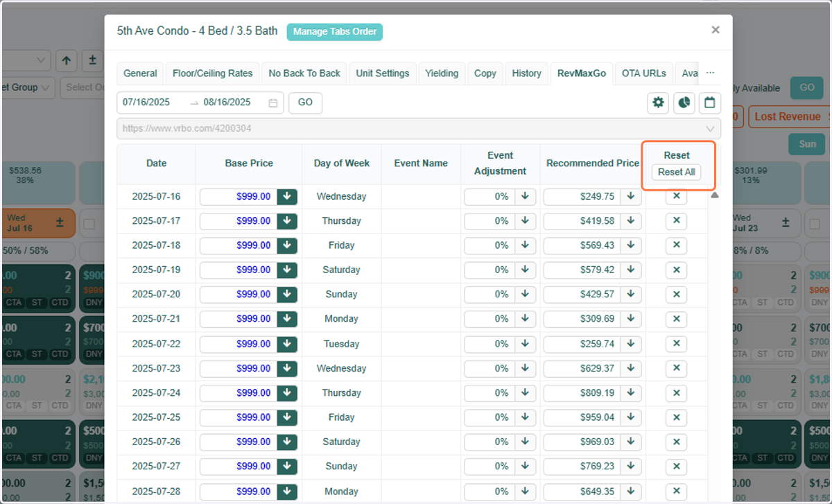Open the more tabs ellipsis menu
This screenshot has width=832, height=504.
(710, 73)
